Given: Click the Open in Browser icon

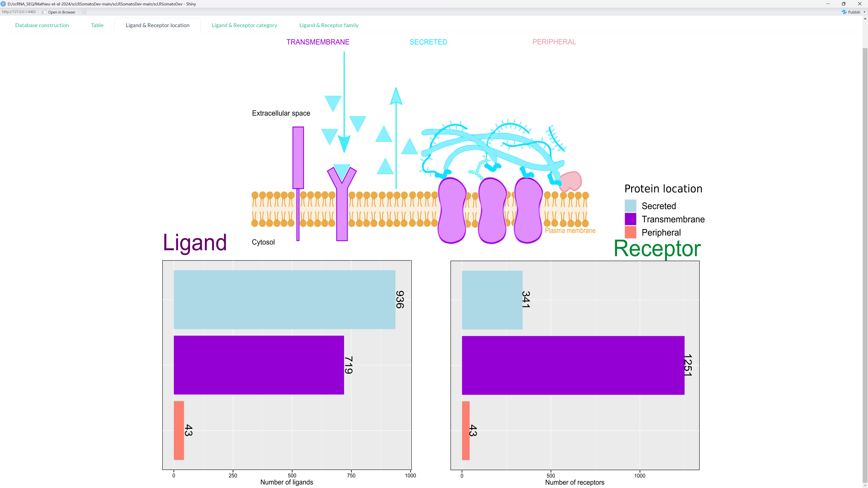Looking at the screenshot, I should coord(44,12).
